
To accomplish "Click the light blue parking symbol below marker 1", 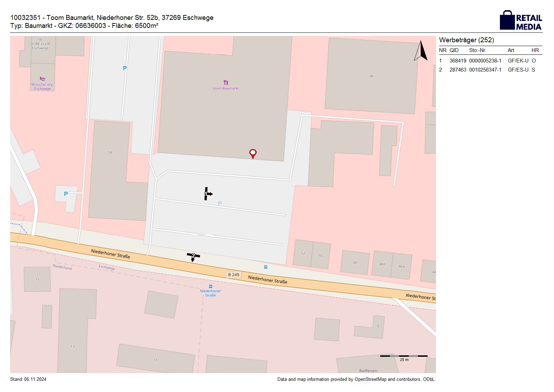I will click(220, 204).
